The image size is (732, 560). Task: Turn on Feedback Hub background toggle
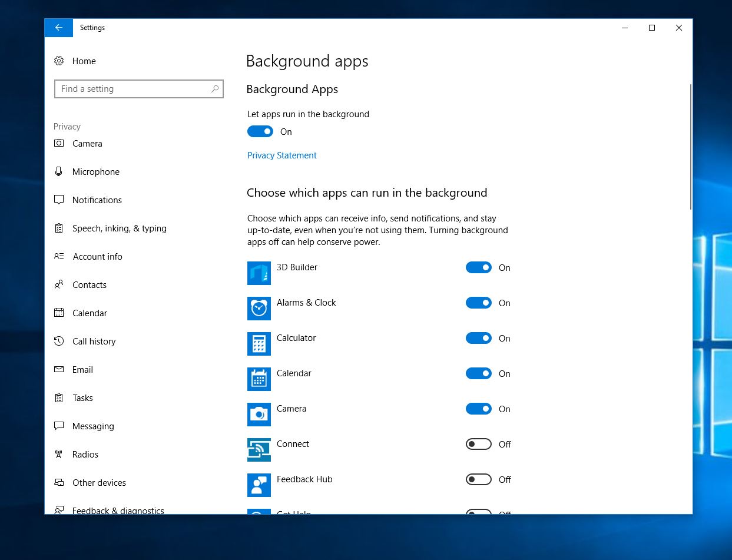point(478,479)
